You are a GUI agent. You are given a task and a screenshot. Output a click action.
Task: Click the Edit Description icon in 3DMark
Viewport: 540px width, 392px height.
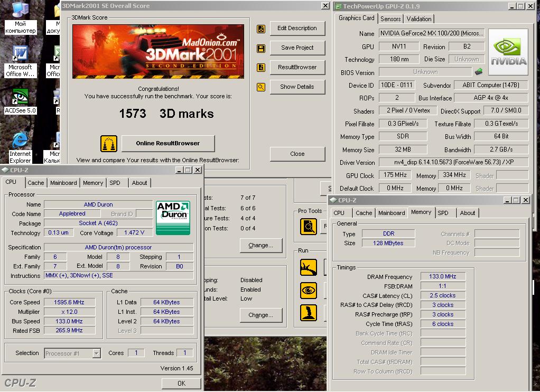(261, 29)
